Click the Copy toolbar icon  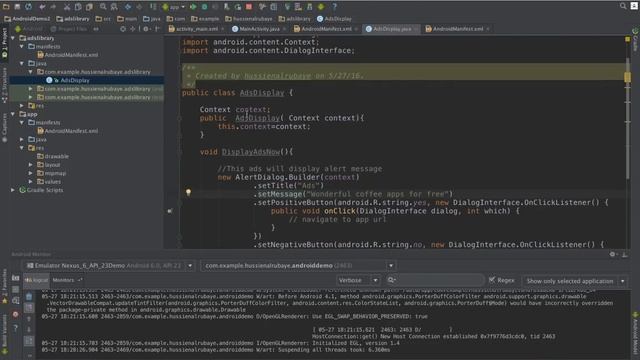coord(78,7)
